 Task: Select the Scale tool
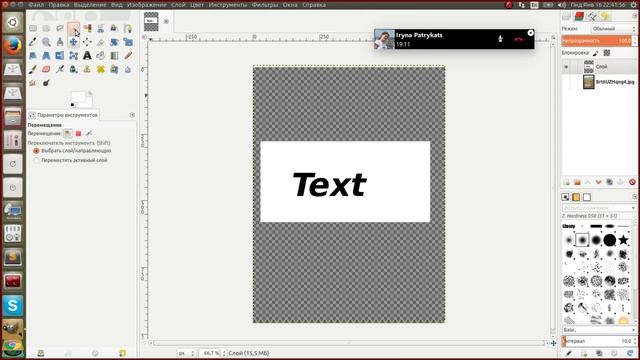128,42
